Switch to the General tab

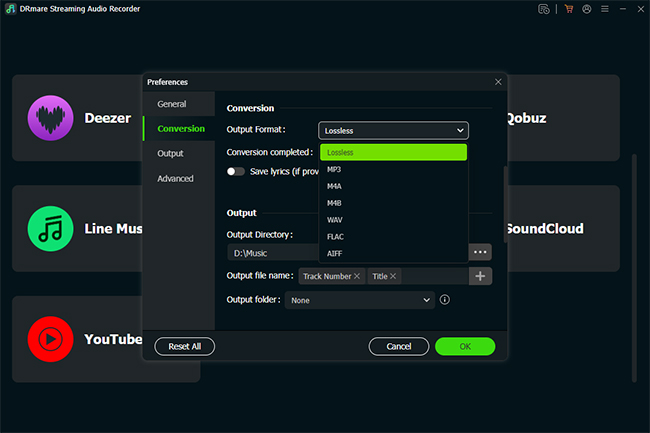click(x=179, y=104)
